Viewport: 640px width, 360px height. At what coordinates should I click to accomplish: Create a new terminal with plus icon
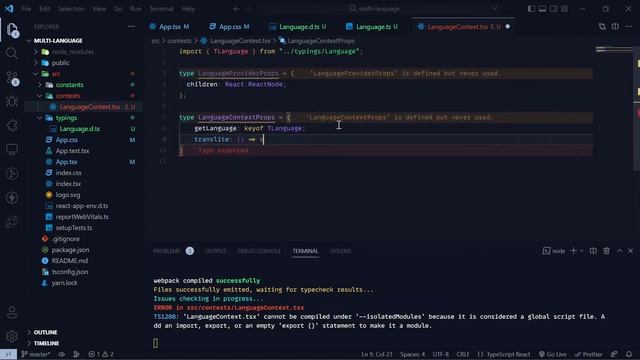[573, 251]
